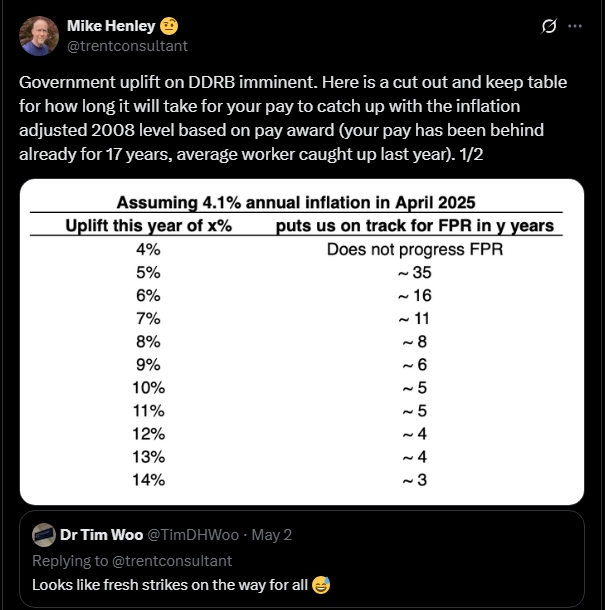Viewport: 605px width, 610px height.
Task: Click the May 2 timestamp
Action: [x=272, y=535]
